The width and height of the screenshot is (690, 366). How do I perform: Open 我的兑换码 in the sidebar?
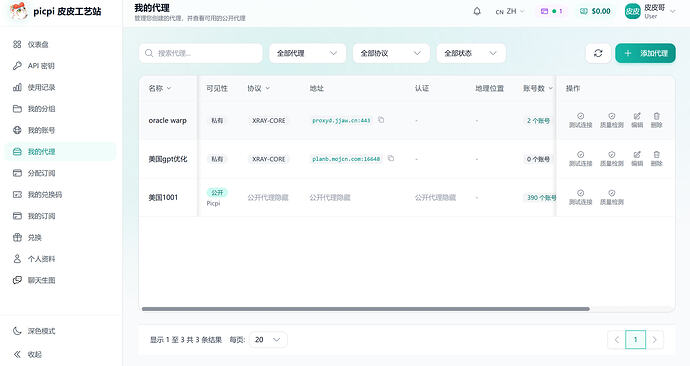[61, 194]
